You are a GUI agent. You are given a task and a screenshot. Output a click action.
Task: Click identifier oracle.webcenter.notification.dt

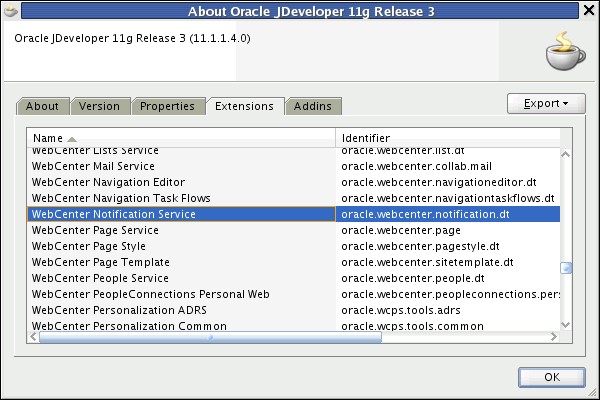click(x=425, y=214)
